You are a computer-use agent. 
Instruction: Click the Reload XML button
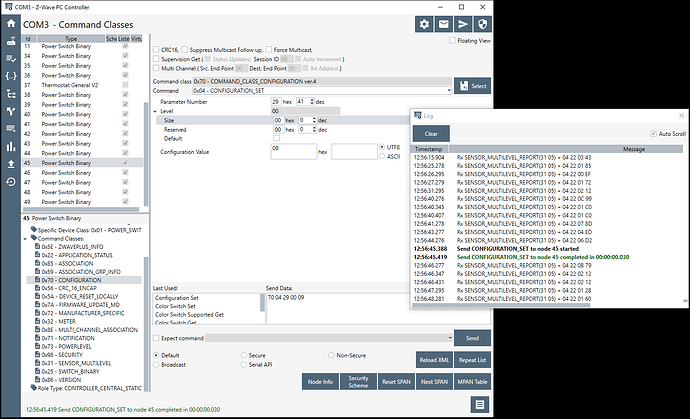tap(433, 359)
